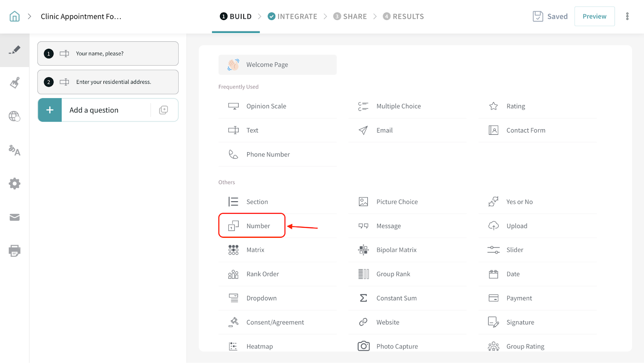644x363 pixels.
Task: Add a Multiple Choice question
Action: (x=398, y=106)
